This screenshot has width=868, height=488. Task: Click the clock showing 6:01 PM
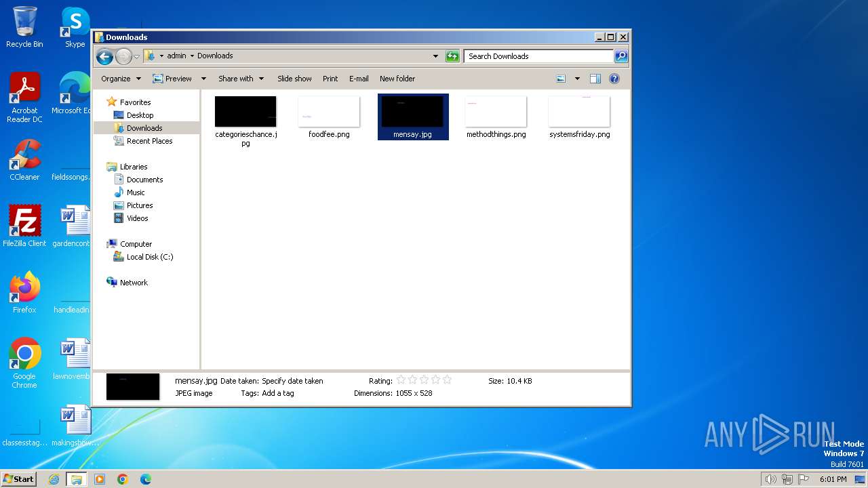point(833,479)
